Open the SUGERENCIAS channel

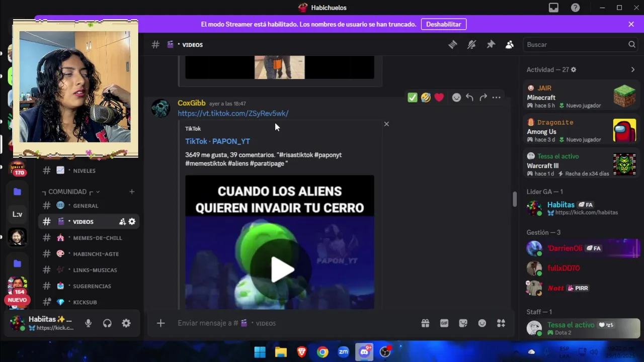[x=90, y=286]
